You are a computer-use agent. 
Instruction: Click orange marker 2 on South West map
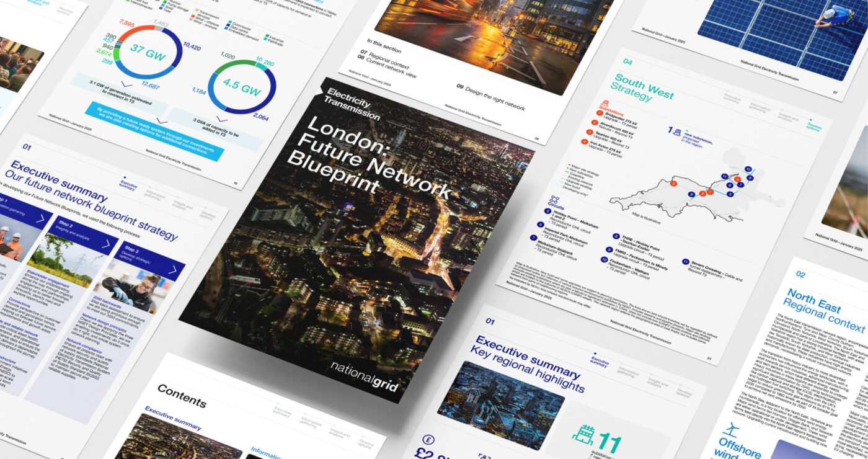pos(673,184)
